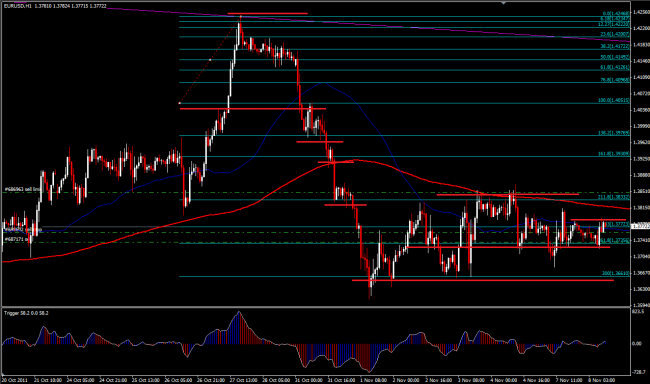Click the 20 Oct 2011 date label
The height and width of the screenshot is (384, 650).
tap(15, 380)
